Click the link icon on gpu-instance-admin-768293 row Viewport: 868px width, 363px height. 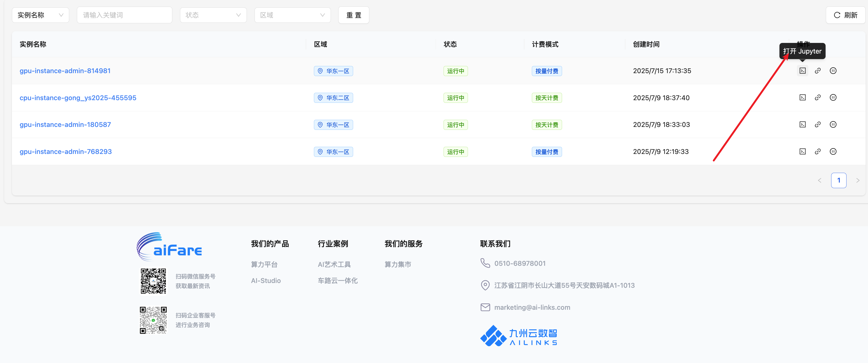pyautogui.click(x=818, y=152)
